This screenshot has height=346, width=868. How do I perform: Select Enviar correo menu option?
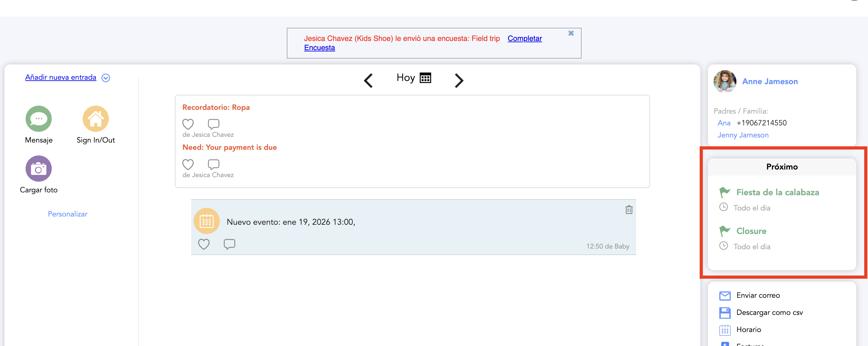[x=758, y=296]
